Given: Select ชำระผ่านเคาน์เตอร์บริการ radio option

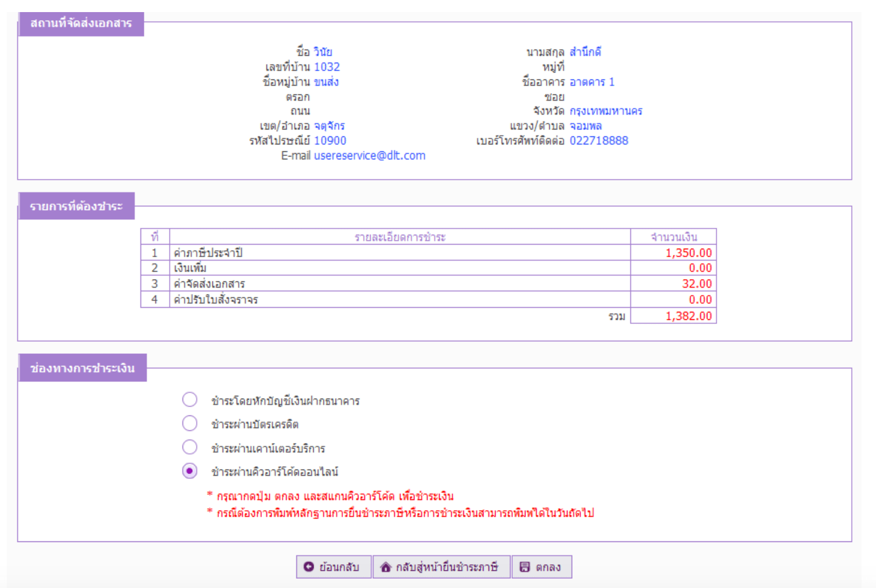Looking at the screenshot, I should [189, 448].
